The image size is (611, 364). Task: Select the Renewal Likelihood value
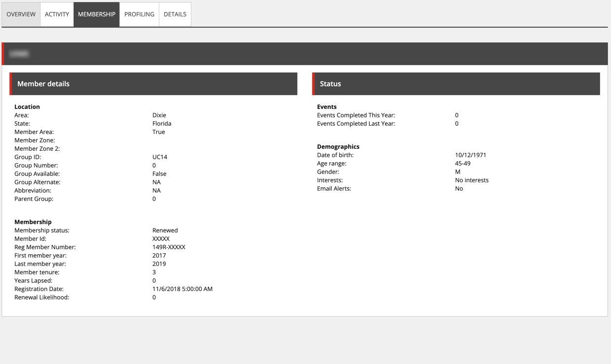[154, 297]
